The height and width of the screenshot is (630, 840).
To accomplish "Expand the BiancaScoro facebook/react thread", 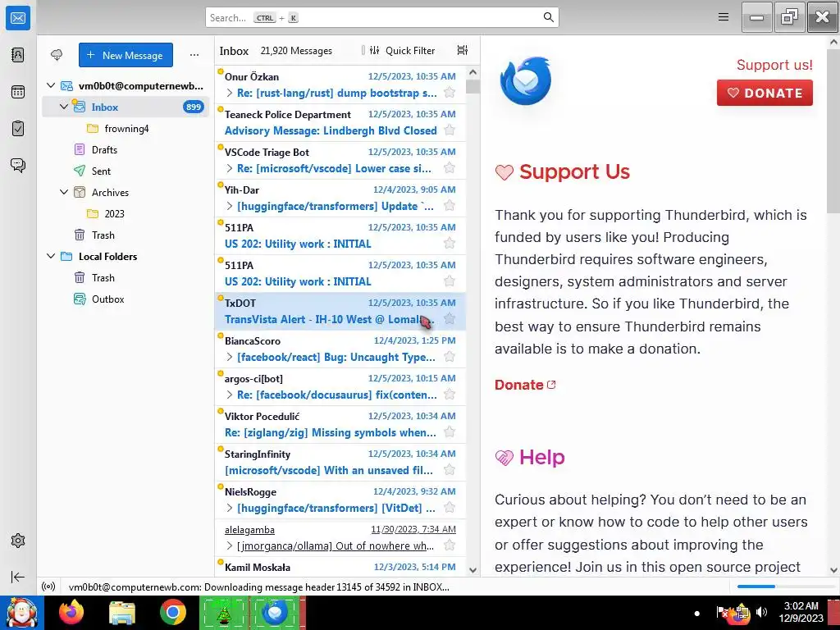I will pos(230,358).
